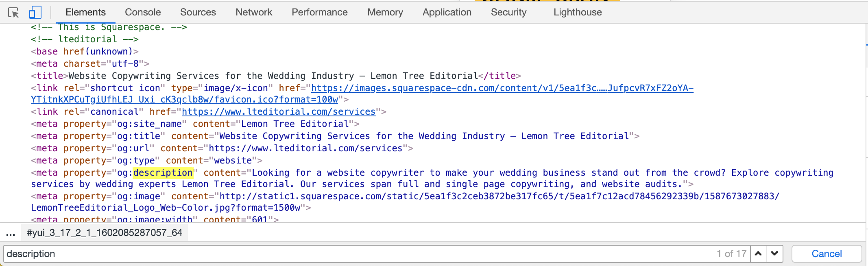Follow the favicon.ico squarespace-cdn link
868x266 pixels.
[362, 94]
